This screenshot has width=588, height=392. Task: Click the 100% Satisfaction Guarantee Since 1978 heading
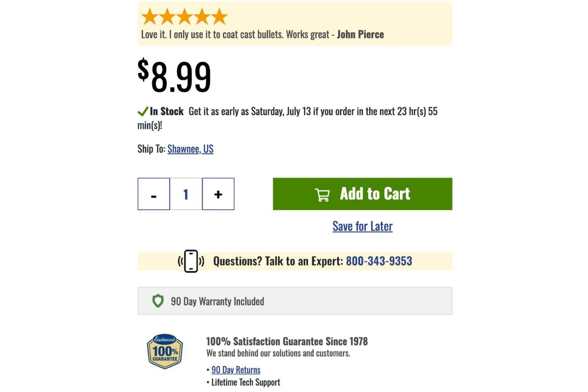(287, 341)
